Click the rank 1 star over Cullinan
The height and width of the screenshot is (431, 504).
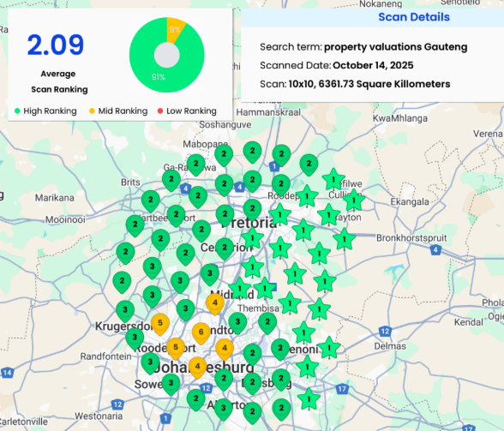(x=354, y=201)
